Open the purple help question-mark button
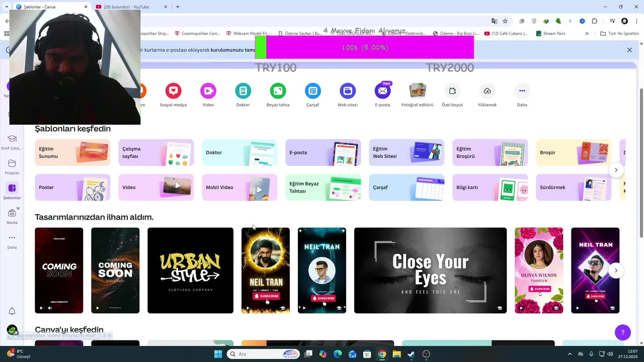This screenshot has width=644, height=362. pyautogui.click(x=623, y=332)
